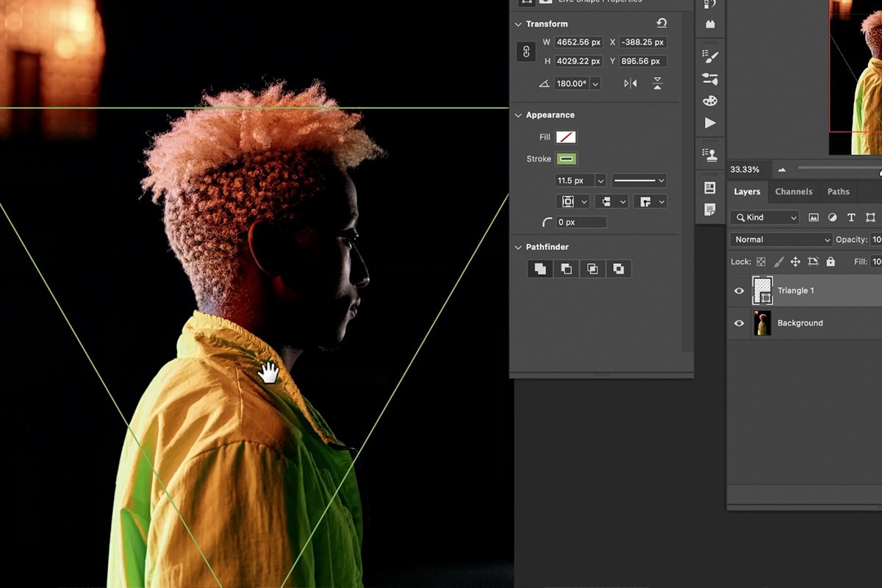This screenshot has height=588, width=882.
Task: Hide the Background layer
Action: (x=739, y=323)
